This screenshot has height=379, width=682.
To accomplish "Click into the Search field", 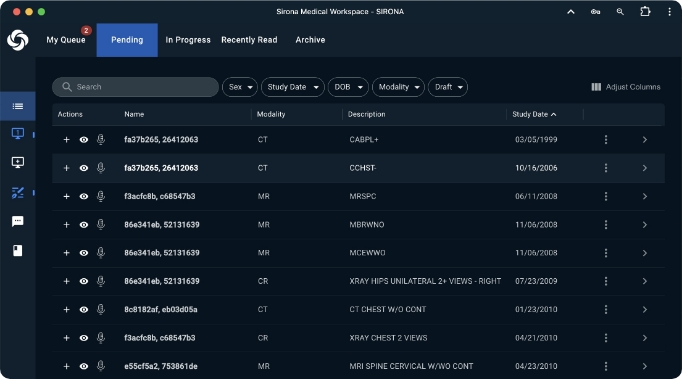I will (135, 87).
